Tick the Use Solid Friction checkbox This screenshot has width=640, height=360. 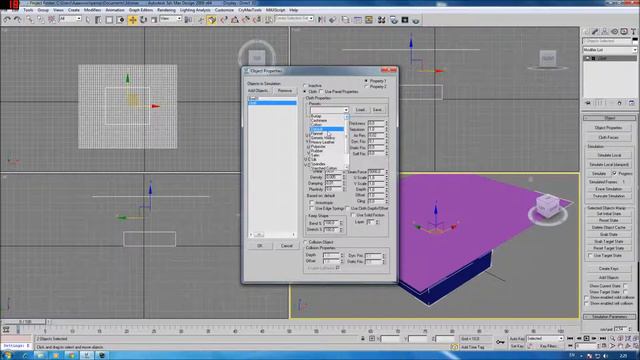[353, 215]
